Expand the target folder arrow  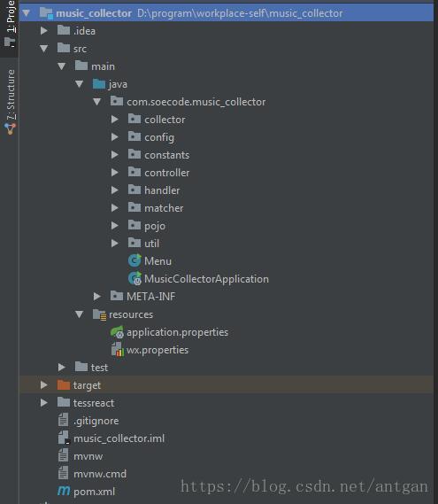44,385
